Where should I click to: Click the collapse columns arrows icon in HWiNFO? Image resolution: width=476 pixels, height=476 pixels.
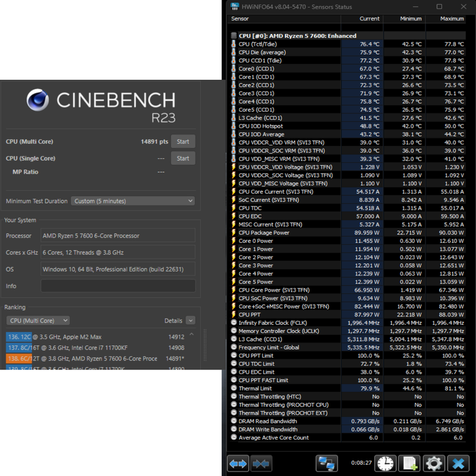(x=261, y=464)
